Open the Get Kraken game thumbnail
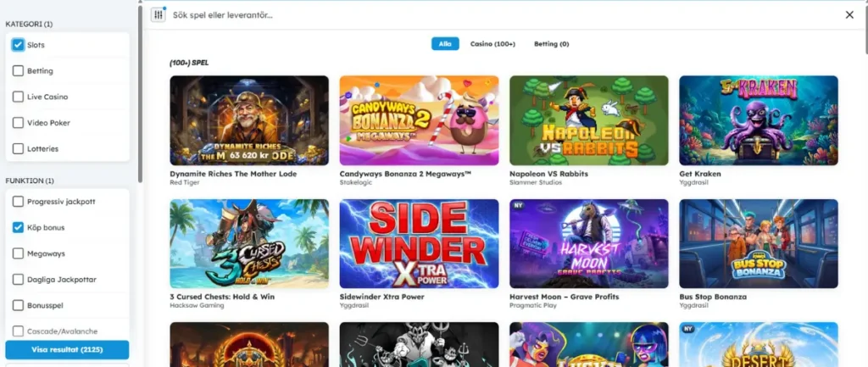The height and width of the screenshot is (367, 868). coord(759,120)
